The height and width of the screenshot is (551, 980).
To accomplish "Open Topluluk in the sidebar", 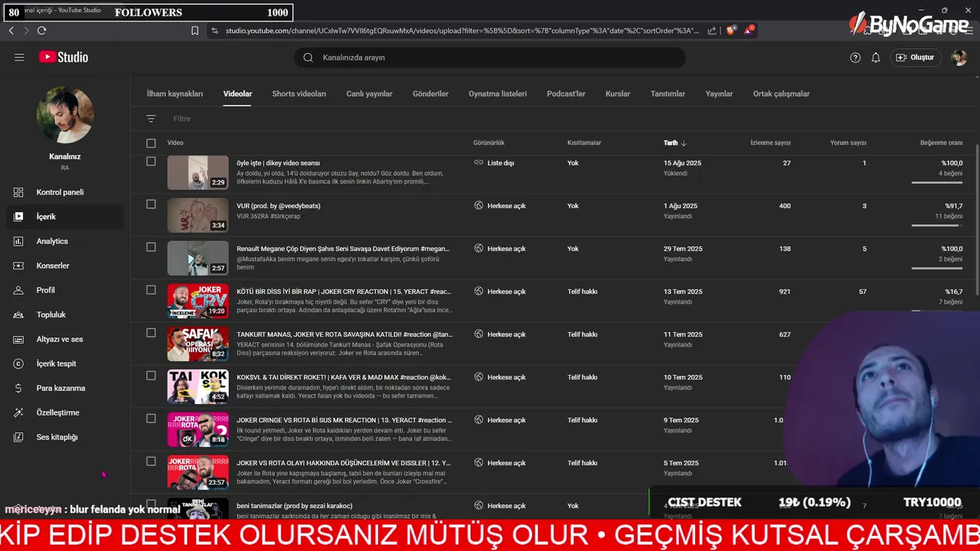I will [64, 315].
